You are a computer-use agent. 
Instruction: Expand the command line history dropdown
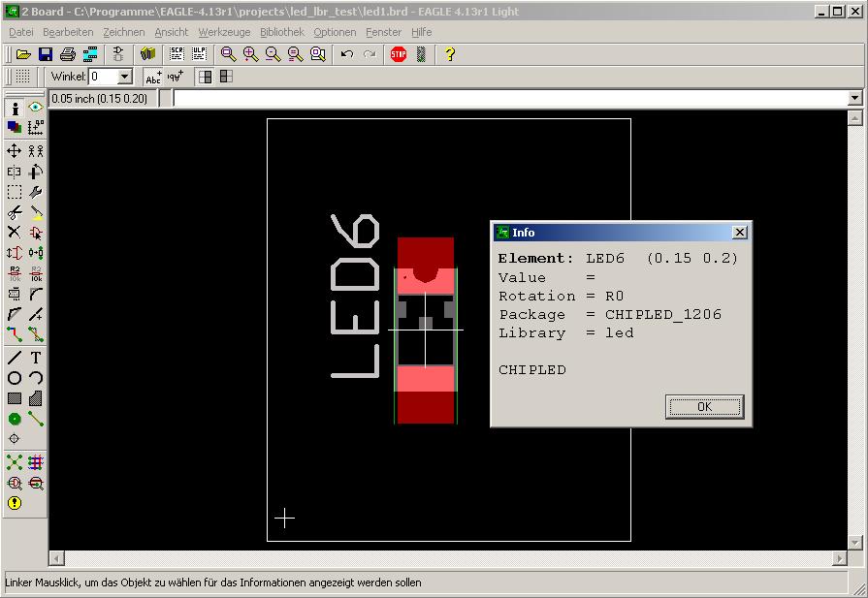click(854, 98)
